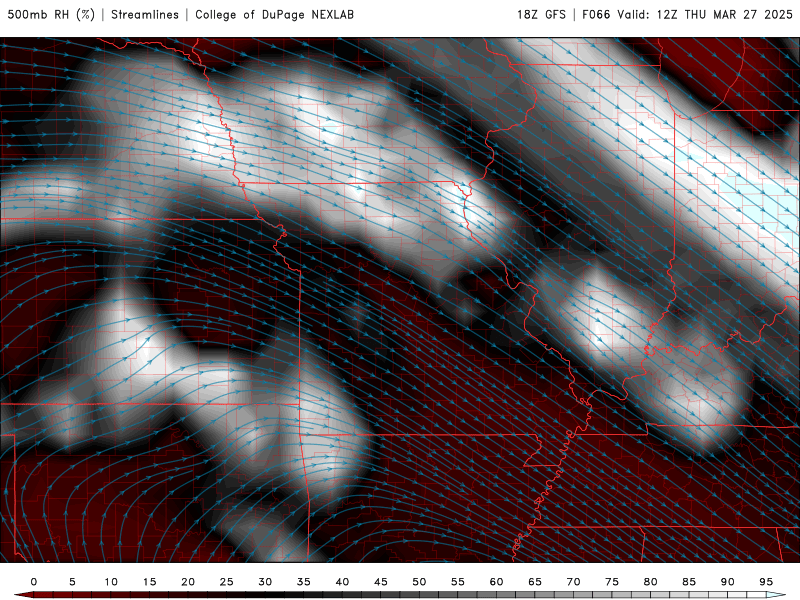Click "Valid: 12Z THU MAR 27 2025" text
Viewport: 800px width, 600px height.
pos(705,15)
